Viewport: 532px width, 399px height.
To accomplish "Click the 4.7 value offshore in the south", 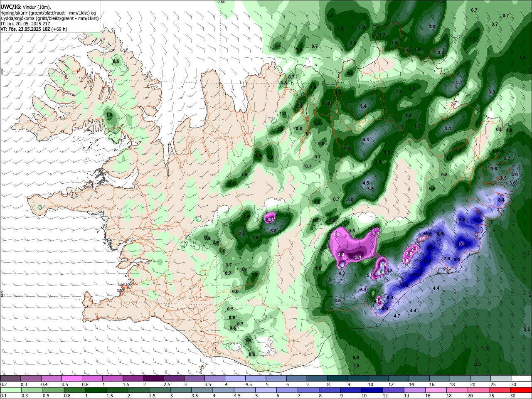I will (x=397, y=316).
